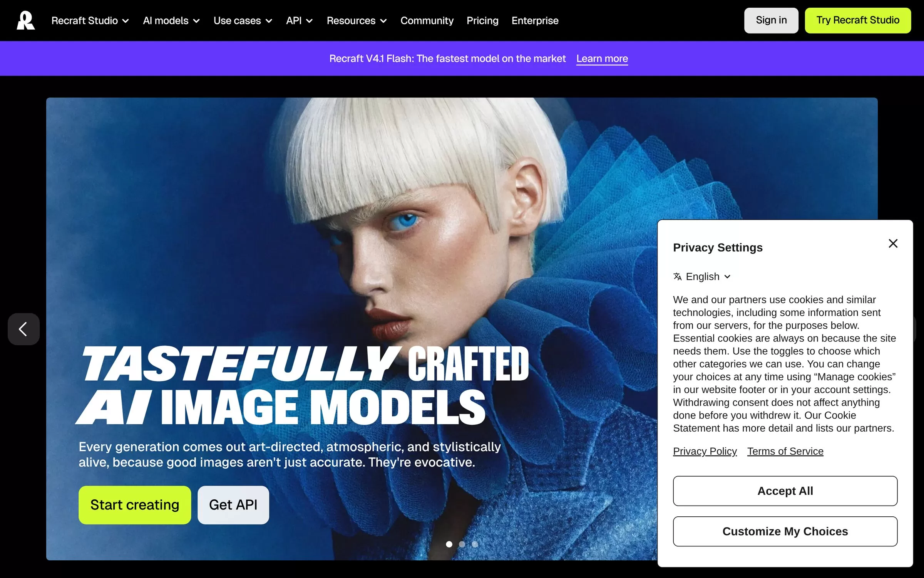Open the Terms of Service link
Viewport: 924px width, 578px height.
(785, 451)
